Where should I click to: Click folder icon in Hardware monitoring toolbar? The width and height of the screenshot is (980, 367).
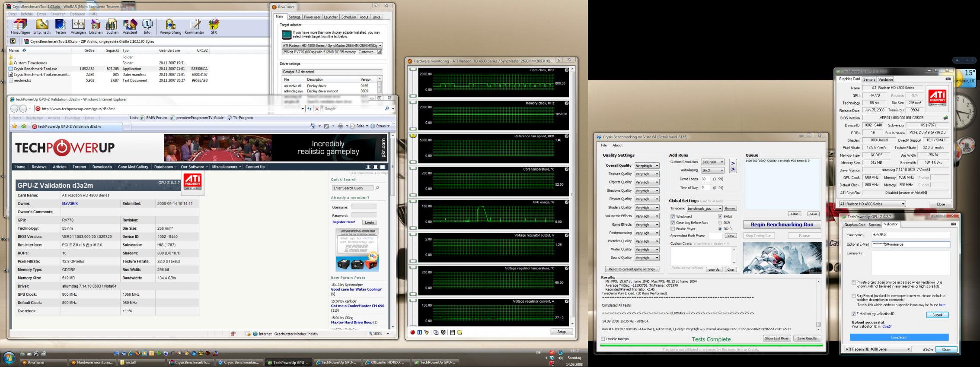click(460, 332)
